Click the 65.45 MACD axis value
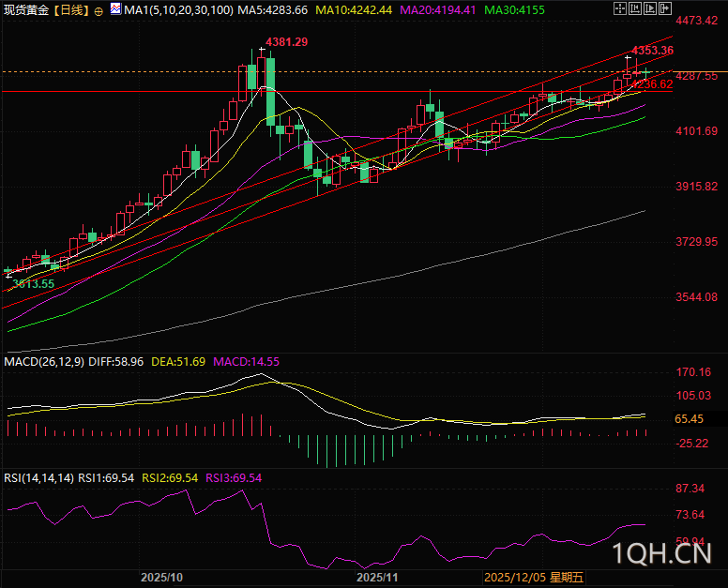 [689, 418]
